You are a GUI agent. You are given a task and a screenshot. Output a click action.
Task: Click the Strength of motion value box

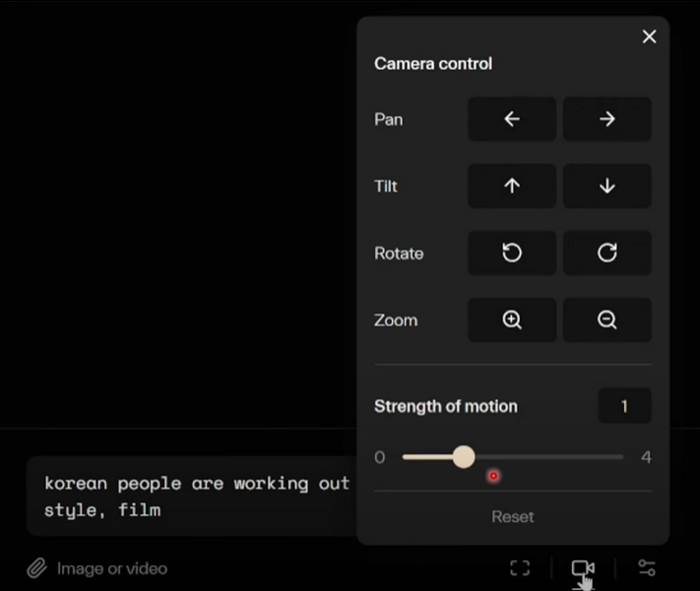624,406
